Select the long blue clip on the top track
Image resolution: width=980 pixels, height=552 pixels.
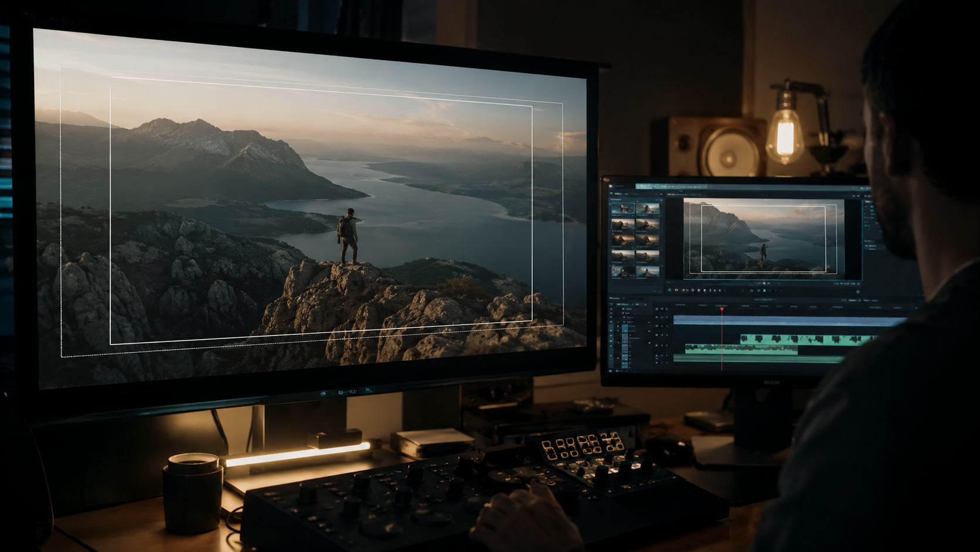(790, 321)
